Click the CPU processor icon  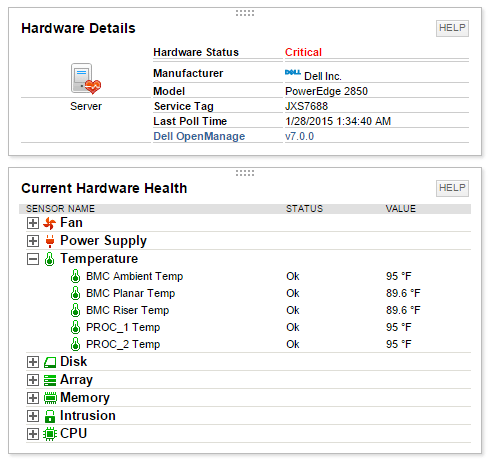50,434
